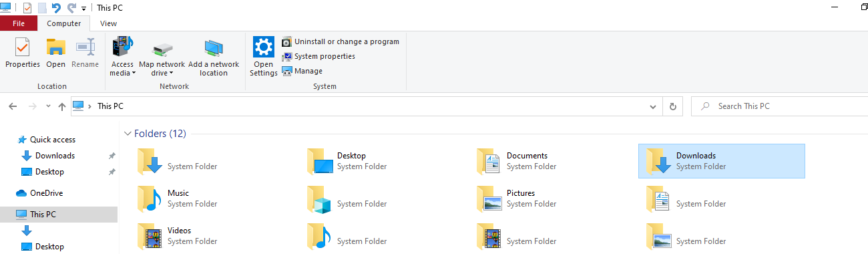This screenshot has width=868, height=254.
Task: Select pinned Downloads under Quick access
Action: [x=55, y=156]
